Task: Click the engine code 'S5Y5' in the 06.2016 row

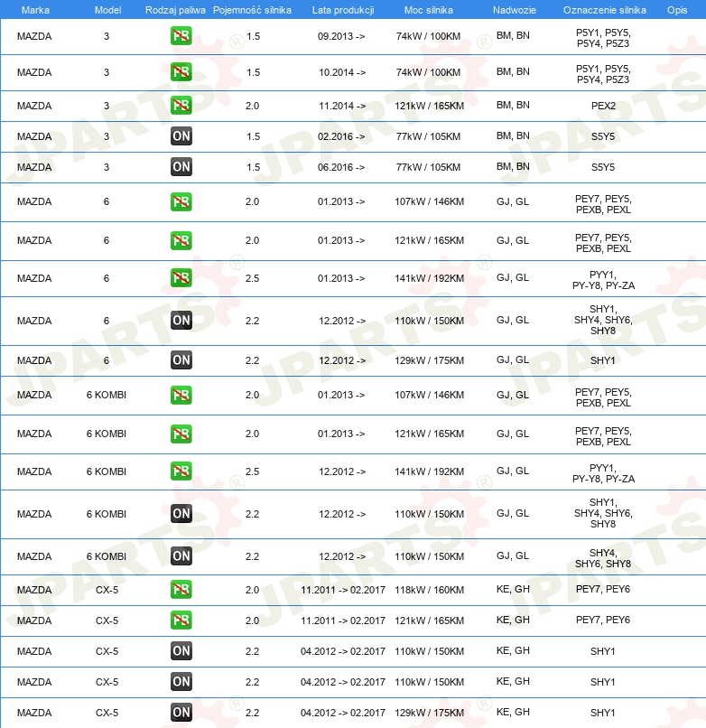Action: 603,167
